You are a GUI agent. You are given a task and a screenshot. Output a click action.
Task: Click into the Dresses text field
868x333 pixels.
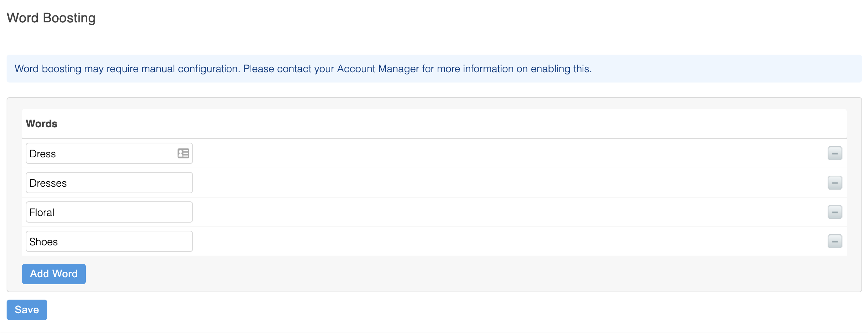click(109, 183)
